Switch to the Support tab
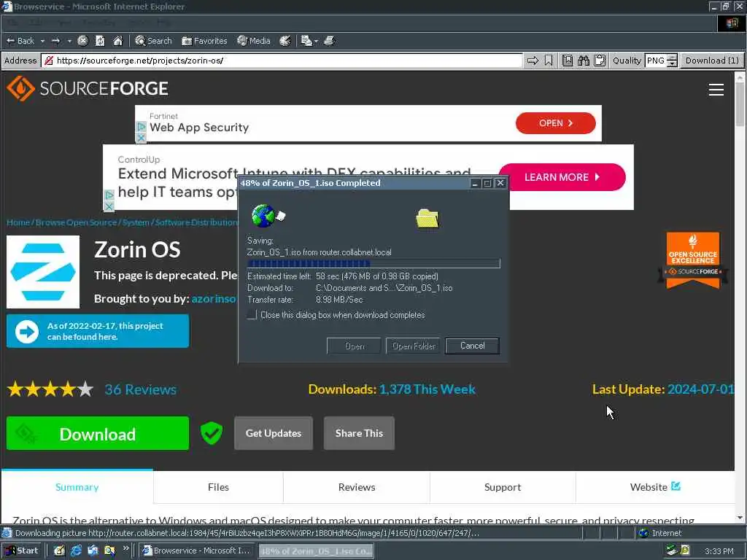747x560 pixels. click(503, 487)
